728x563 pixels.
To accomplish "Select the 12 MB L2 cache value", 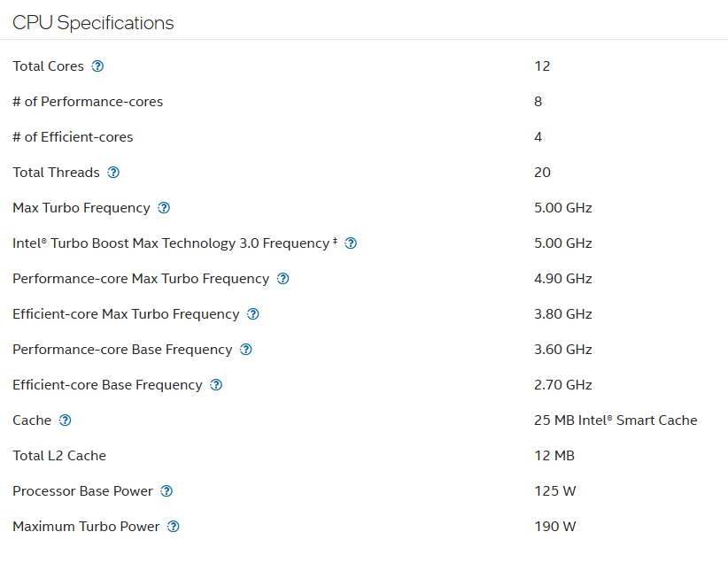I will (554, 456).
